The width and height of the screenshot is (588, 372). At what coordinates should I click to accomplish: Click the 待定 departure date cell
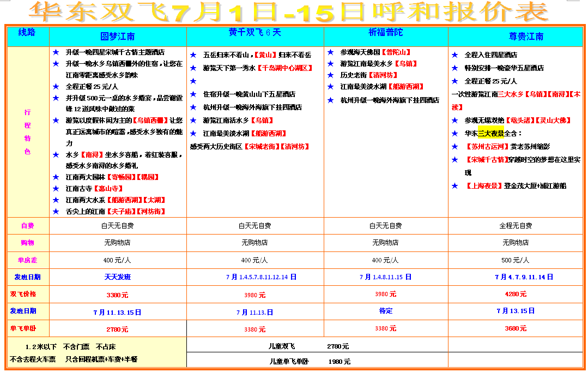[386, 310]
